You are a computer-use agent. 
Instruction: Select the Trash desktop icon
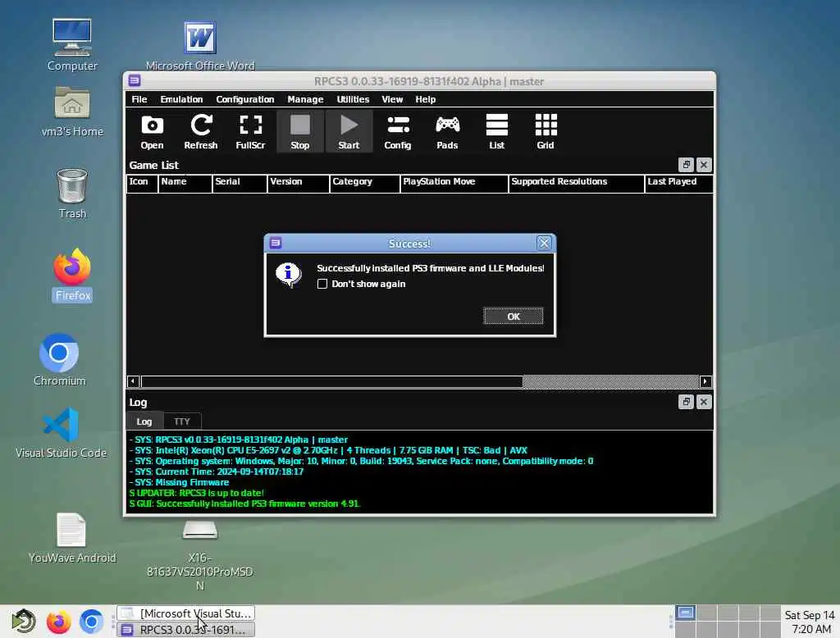(72, 194)
